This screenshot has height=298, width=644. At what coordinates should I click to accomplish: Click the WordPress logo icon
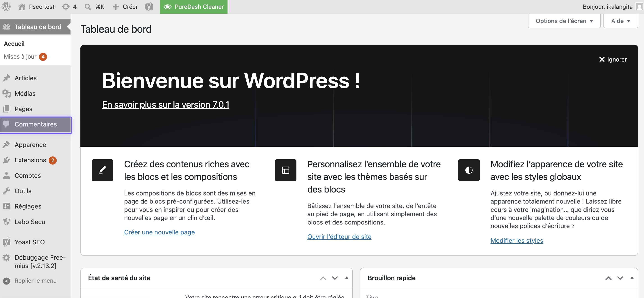tap(6, 7)
